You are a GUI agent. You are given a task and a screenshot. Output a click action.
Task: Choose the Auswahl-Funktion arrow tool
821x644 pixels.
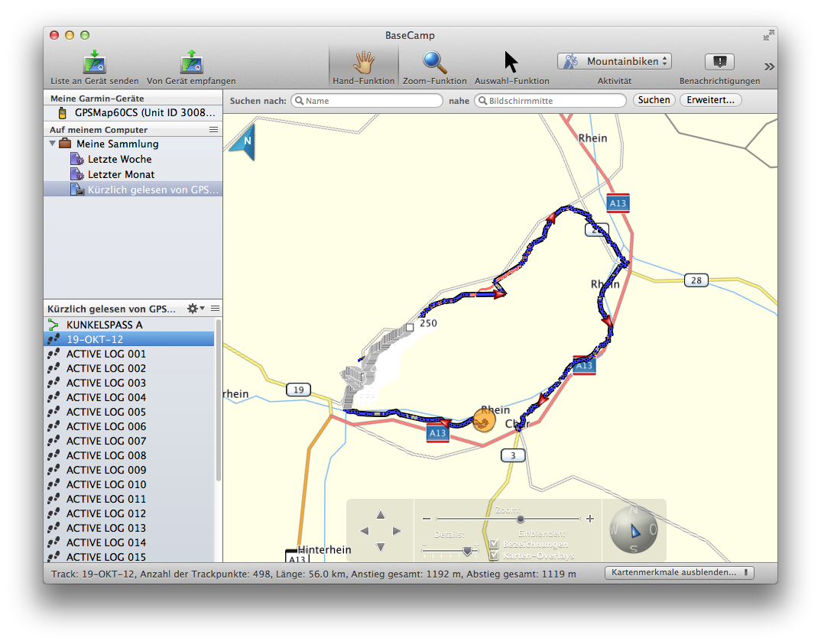(x=511, y=62)
